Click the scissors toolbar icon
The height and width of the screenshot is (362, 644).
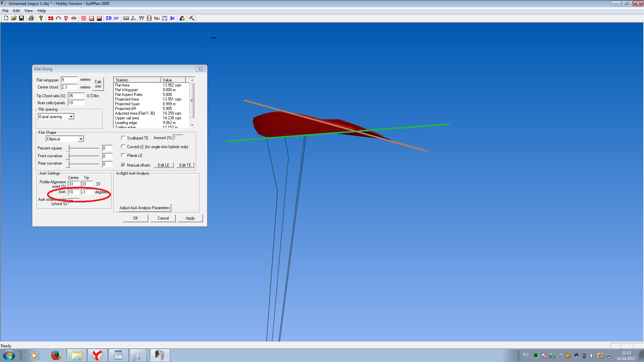172,18
